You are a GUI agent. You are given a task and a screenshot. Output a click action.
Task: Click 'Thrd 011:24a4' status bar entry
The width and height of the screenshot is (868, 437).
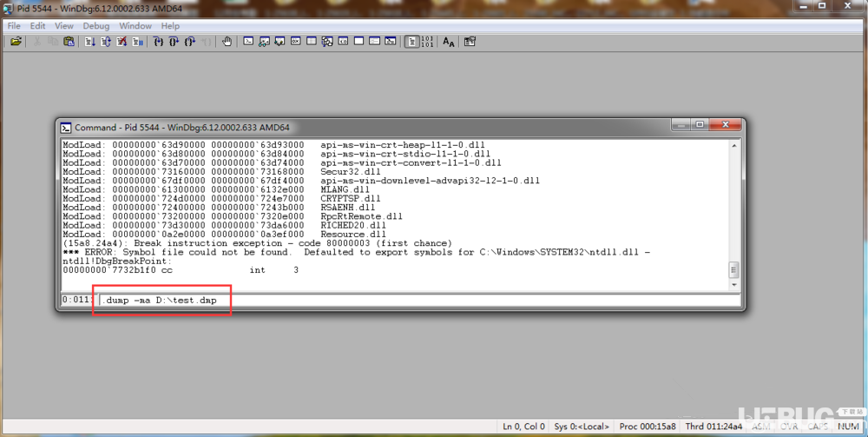click(x=713, y=426)
